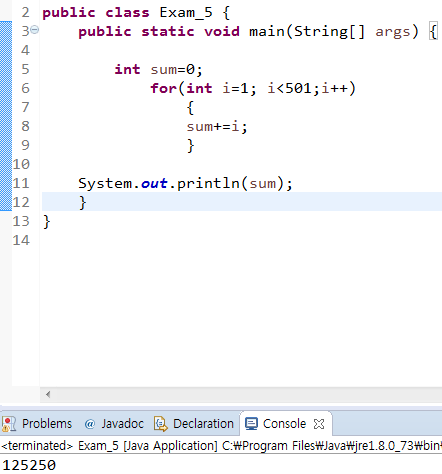
Task: Click the 'static' keyword on line 3
Action: pos(167,32)
